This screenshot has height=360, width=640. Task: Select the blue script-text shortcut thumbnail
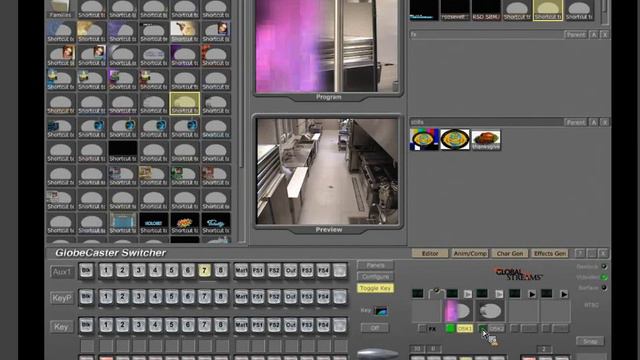[216, 223]
